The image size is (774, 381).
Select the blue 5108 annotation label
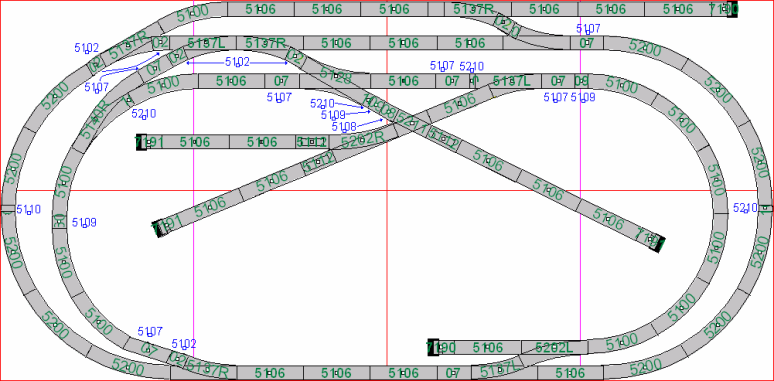point(344,127)
